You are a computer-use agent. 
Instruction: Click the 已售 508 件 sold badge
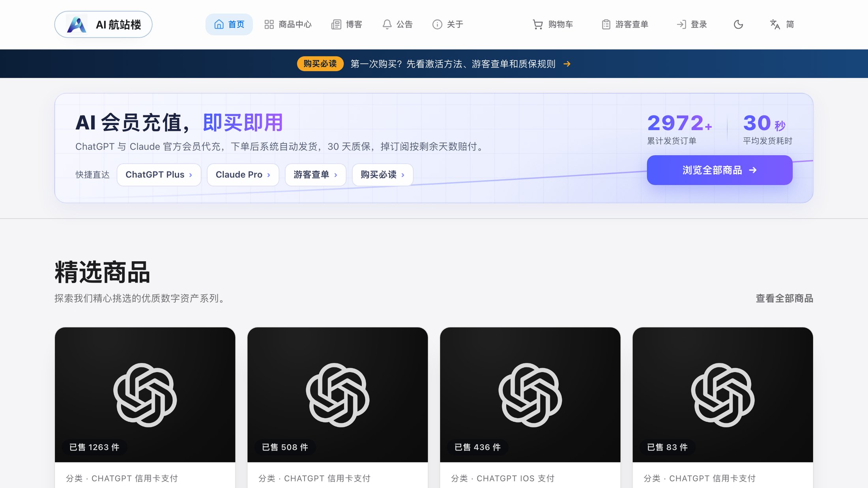(285, 447)
